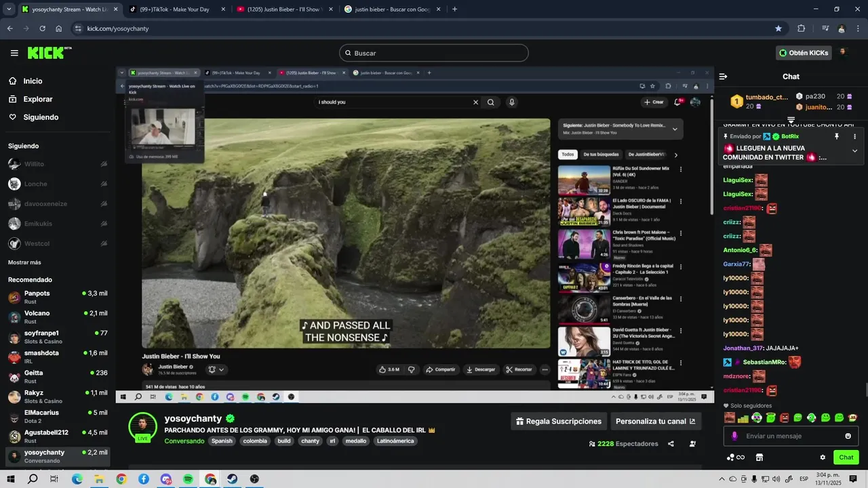Screen dimensions: 868x488
Task: Open Windows Start menu
Action: (x=10, y=479)
